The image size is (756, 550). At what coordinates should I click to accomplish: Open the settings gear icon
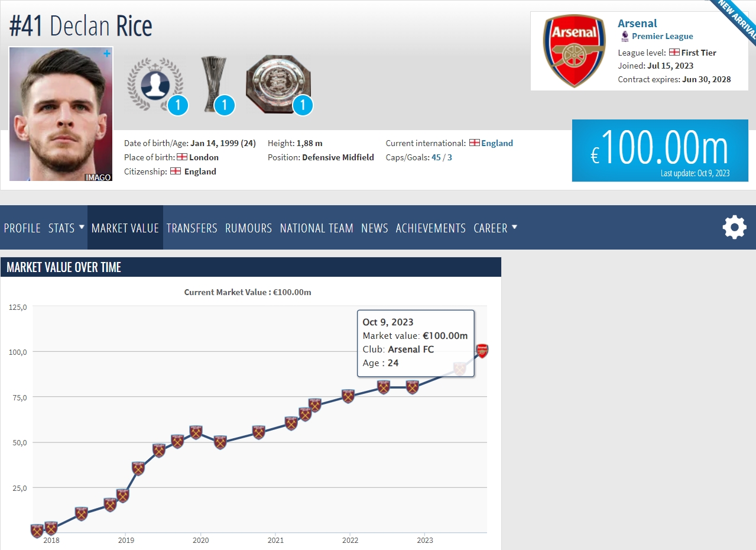(734, 227)
